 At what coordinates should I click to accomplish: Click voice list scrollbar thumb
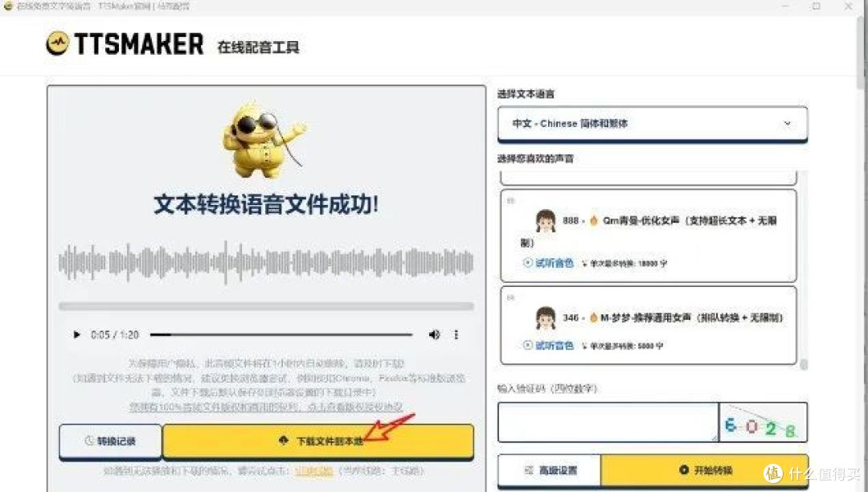(x=804, y=364)
